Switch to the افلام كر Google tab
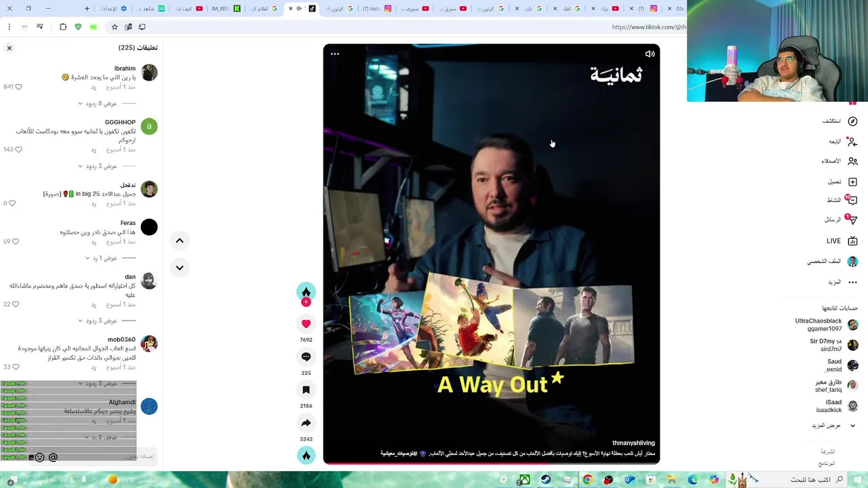868x488 pixels. pyautogui.click(x=264, y=8)
